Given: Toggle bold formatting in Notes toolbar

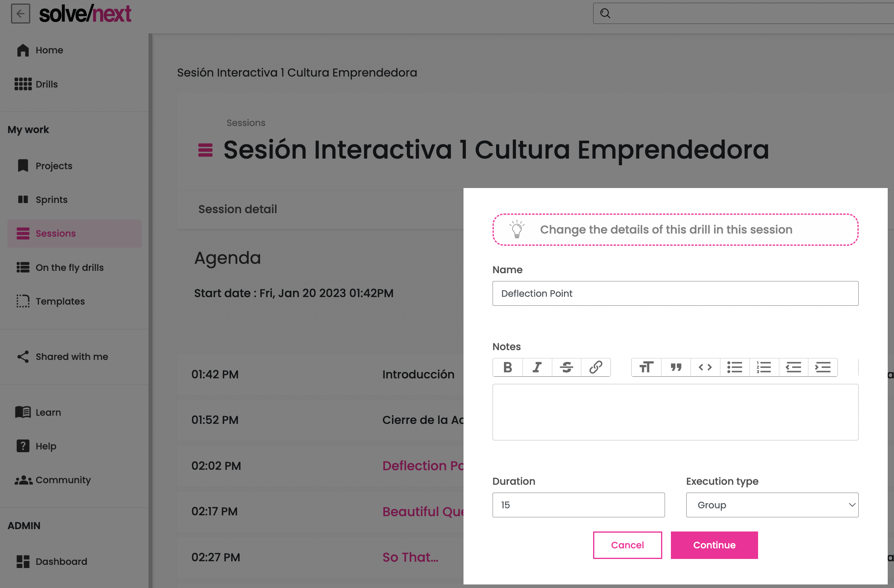Looking at the screenshot, I should click(507, 367).
